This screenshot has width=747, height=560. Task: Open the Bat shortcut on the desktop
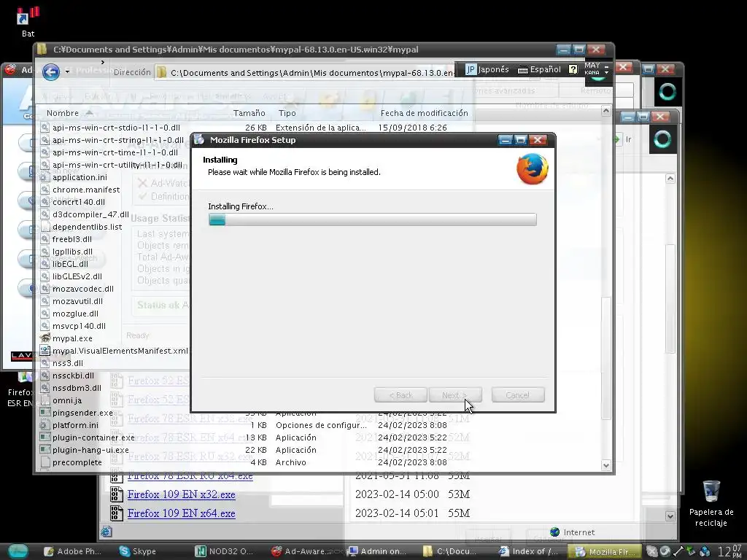[x=28, y=21]
